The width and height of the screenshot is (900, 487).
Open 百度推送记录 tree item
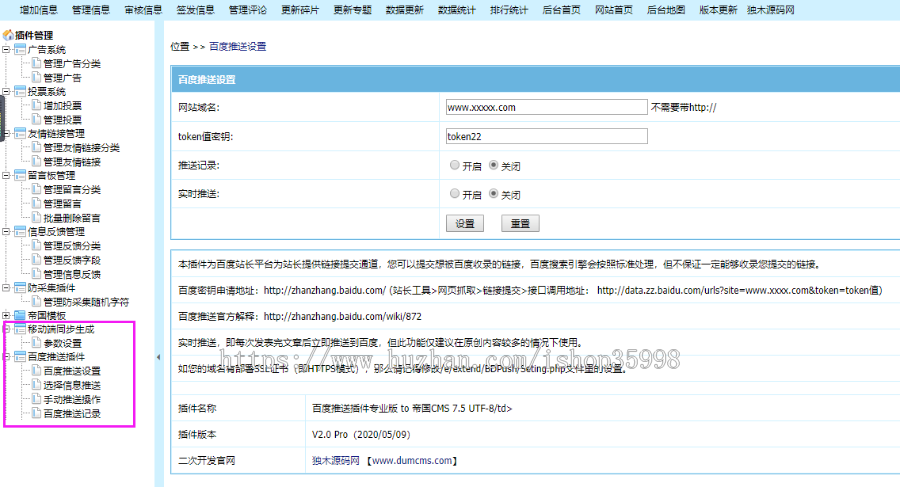pyautogui.click(x=72, y=413)
